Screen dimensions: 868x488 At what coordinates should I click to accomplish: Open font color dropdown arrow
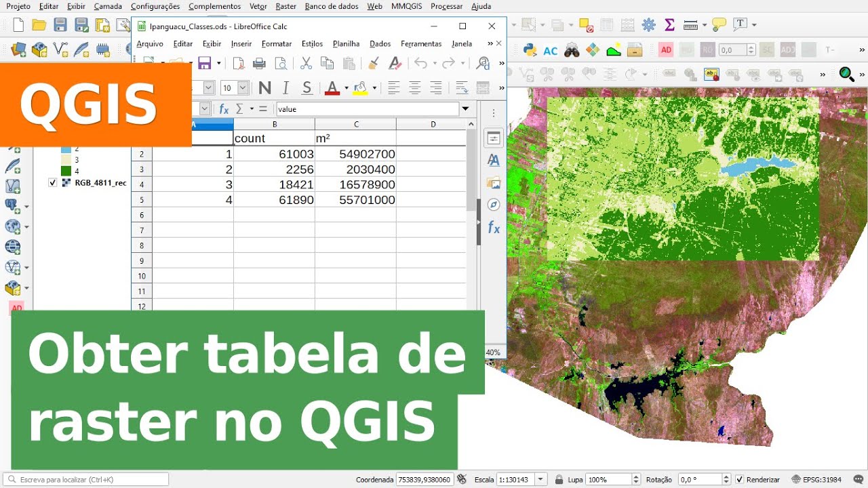pyautogui.click(x=347, y=87)
